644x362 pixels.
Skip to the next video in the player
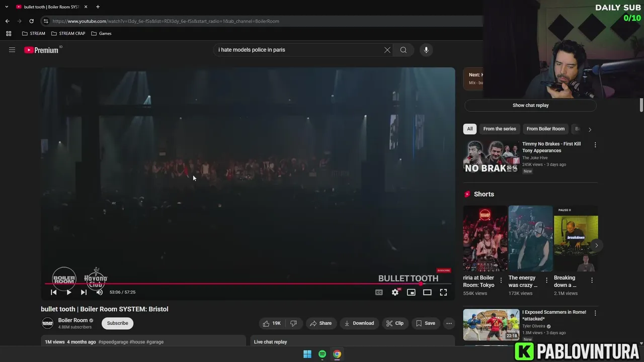84,292
